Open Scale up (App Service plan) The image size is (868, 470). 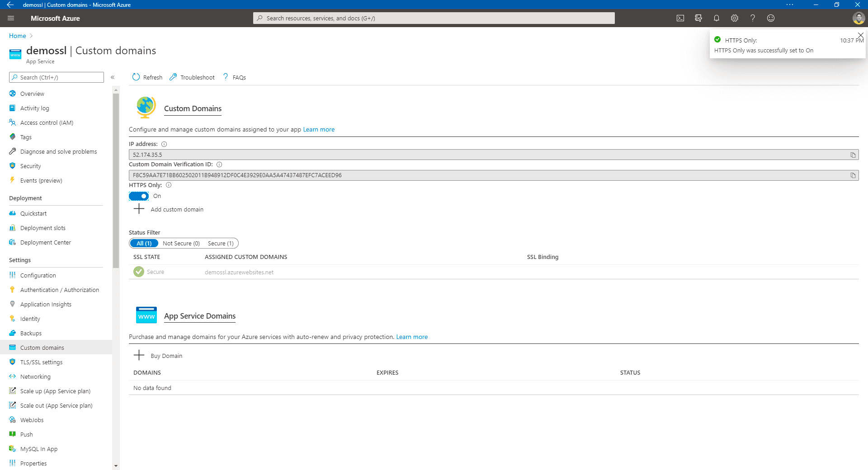coord(56,391)
